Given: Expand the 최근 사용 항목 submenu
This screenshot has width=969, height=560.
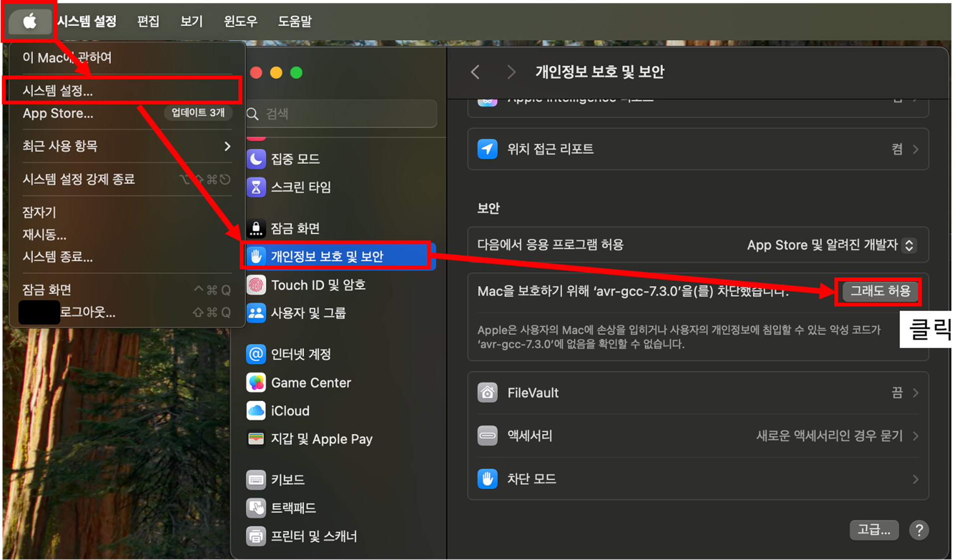Looking at the screenshot, I should click(x=227, y=146).
